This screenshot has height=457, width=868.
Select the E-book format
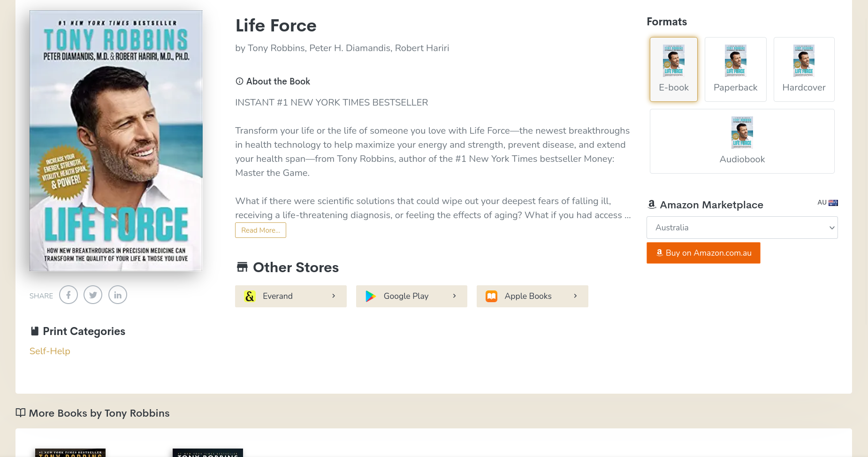[673, 69]
